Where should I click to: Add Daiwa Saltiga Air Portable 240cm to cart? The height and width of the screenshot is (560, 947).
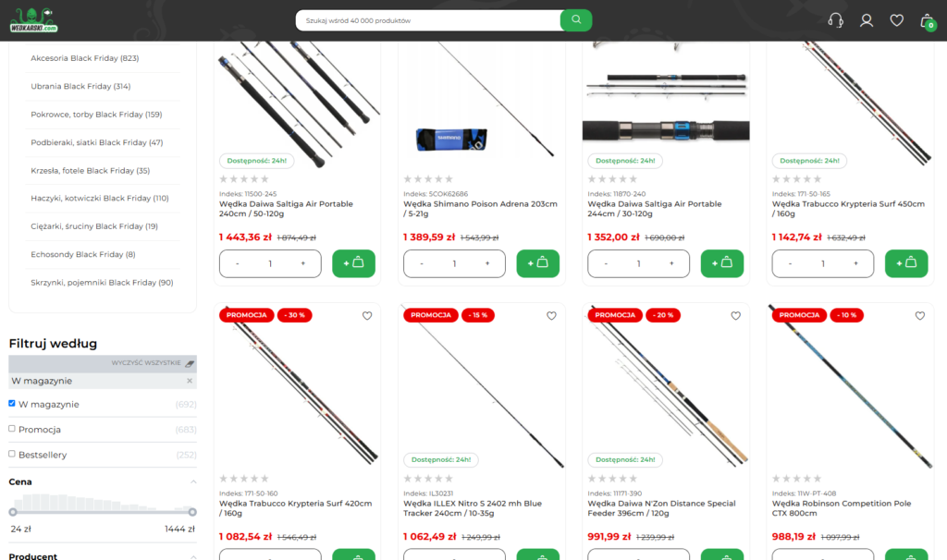(353, 263)
